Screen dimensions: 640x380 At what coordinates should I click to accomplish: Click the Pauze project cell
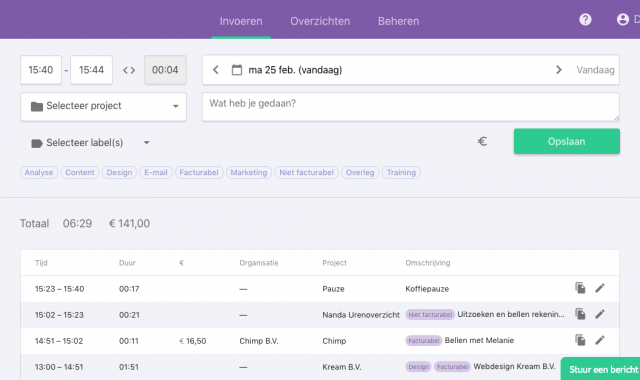(x=333, y=289)
